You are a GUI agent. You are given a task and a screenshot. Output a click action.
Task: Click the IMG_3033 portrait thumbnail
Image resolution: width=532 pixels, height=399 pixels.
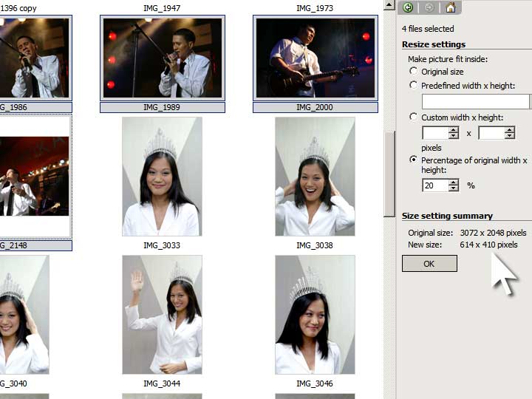pyautogui.click(x=161, y=177)
